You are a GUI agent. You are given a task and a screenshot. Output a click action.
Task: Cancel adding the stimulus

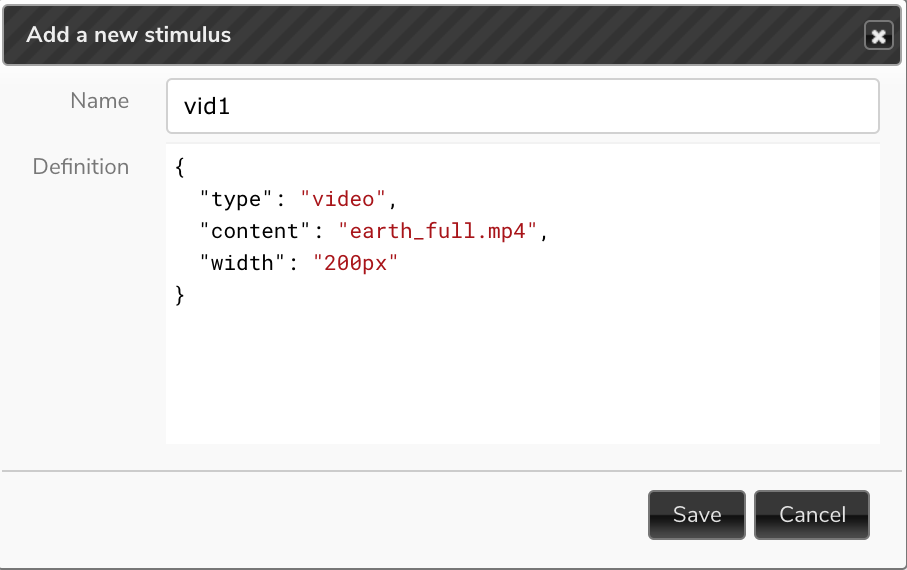click(x=812, y=514)
